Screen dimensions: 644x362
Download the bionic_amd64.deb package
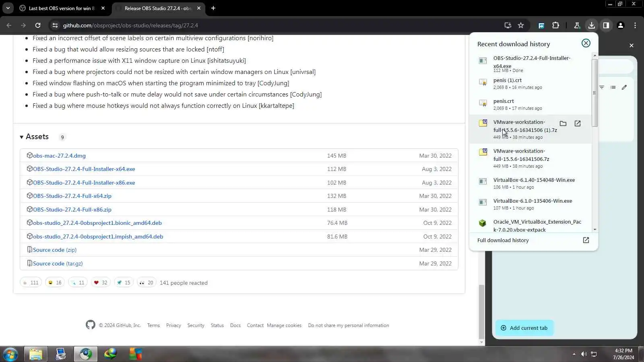(97, 223)
